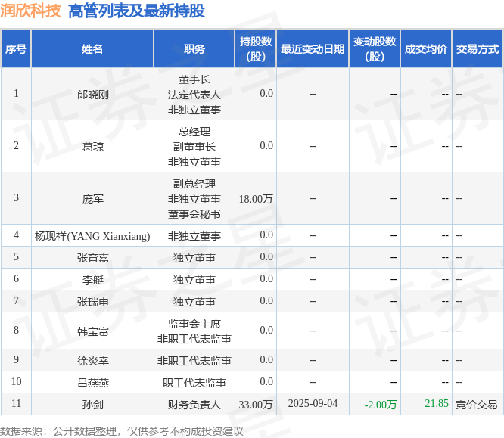
Task: Click the 润欣科技 title text
Action: 30,11
